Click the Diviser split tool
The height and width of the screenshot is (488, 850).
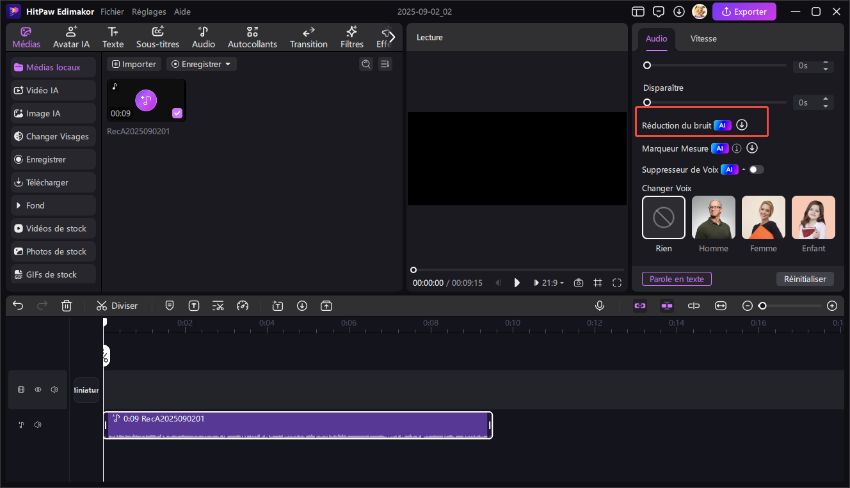pos(117,306)
